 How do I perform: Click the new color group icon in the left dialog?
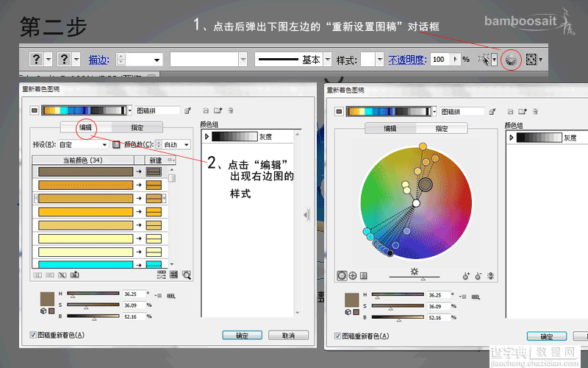point(218,110)
